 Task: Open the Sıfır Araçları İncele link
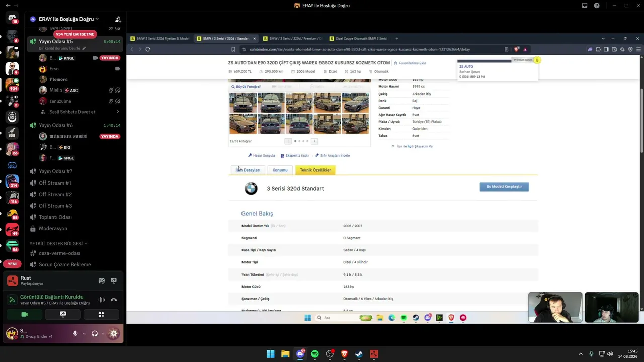click(333, 156)
